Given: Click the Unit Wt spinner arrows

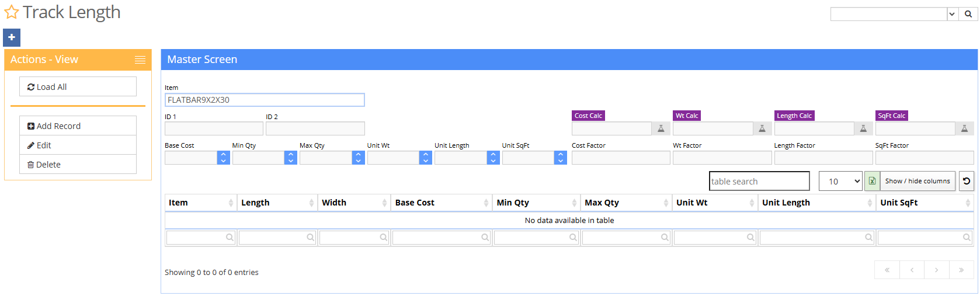Looking at the screenshot, I should (x=426, y=158).
